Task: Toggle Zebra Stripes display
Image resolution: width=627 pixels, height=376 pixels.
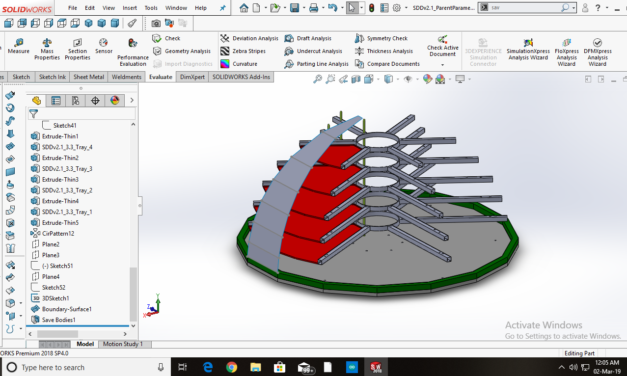Action: [243, 51]
